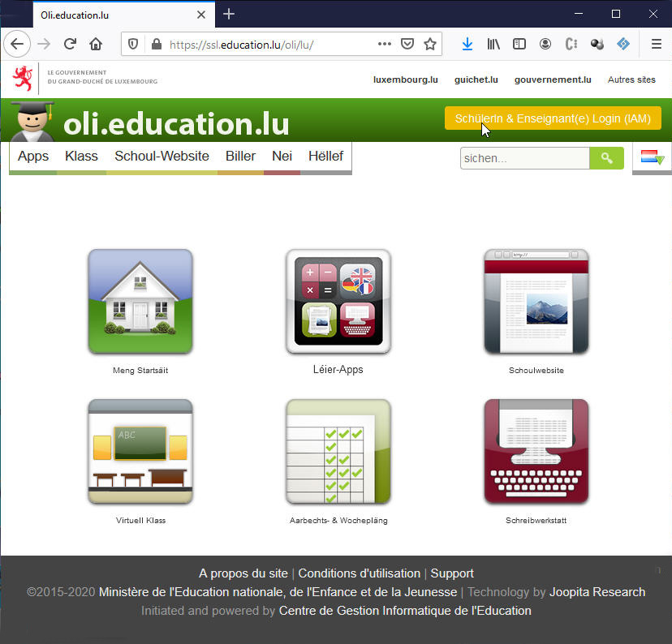
Task: Open a new browser tab
Action: click(x=229, y=14)
